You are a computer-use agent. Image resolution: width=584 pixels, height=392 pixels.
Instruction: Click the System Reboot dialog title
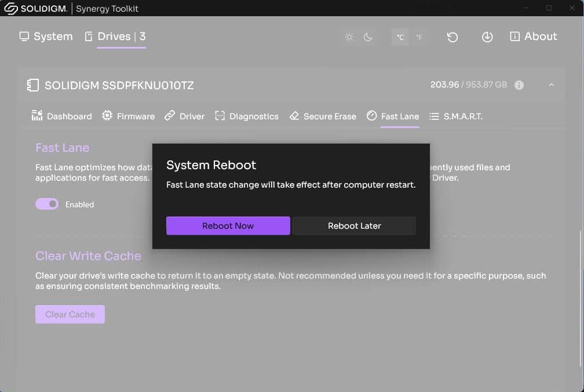pos(211,165)
